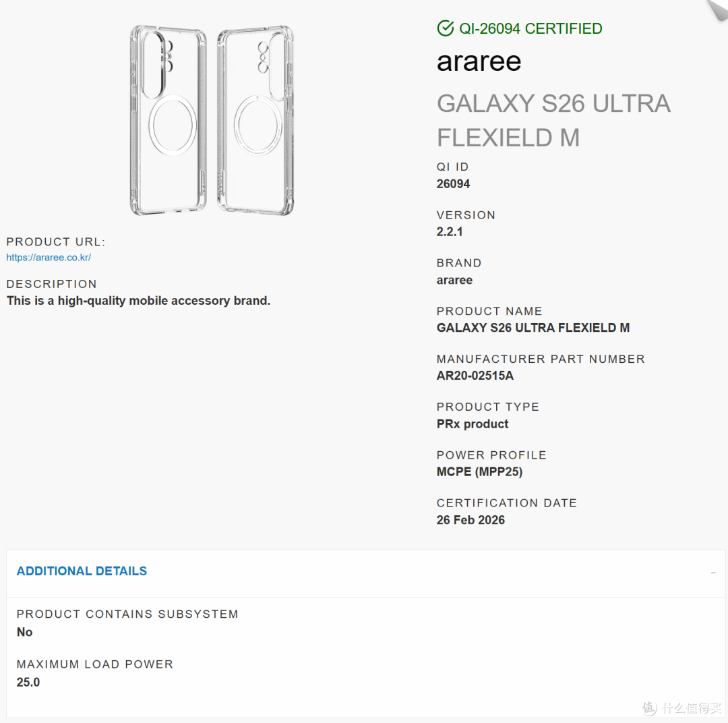Click the left phone case product image
Screen dimensions: 728x723
tap(168, 120)
